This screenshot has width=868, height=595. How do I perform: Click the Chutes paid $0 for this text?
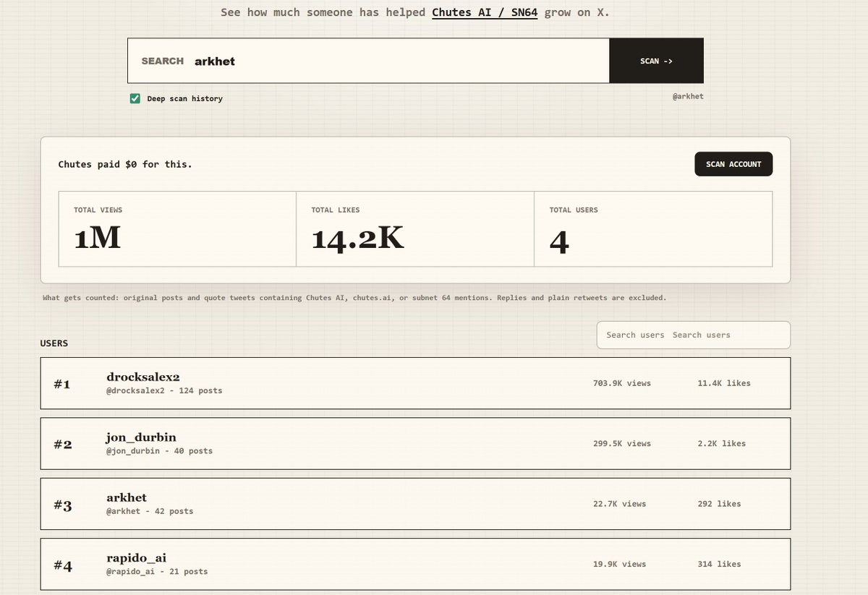tap(125, 164)
